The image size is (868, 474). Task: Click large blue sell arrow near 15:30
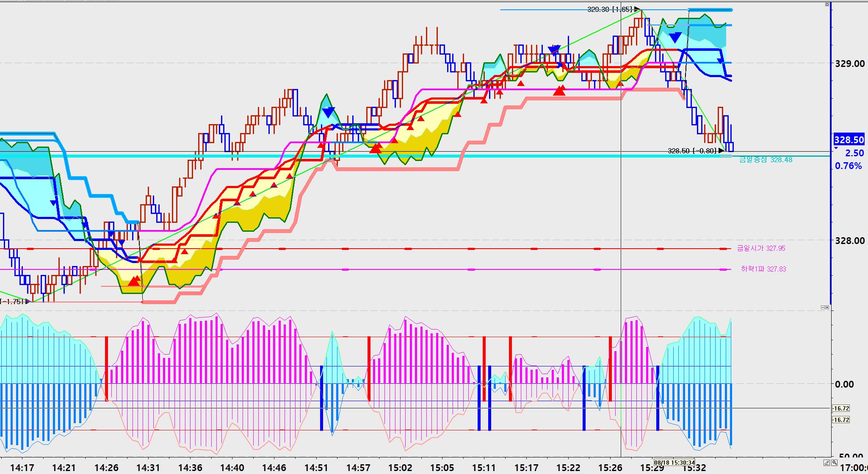tap(675, 37)
